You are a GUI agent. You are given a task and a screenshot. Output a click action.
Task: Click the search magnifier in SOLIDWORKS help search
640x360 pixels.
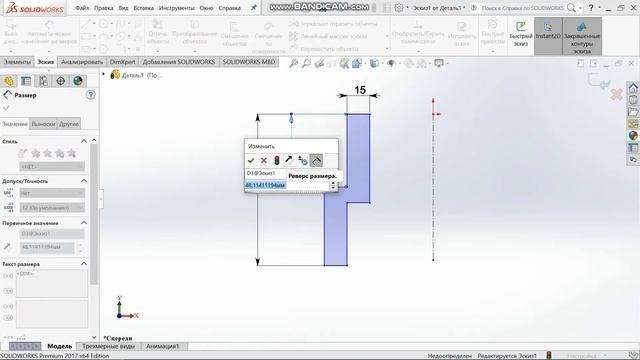571,8
